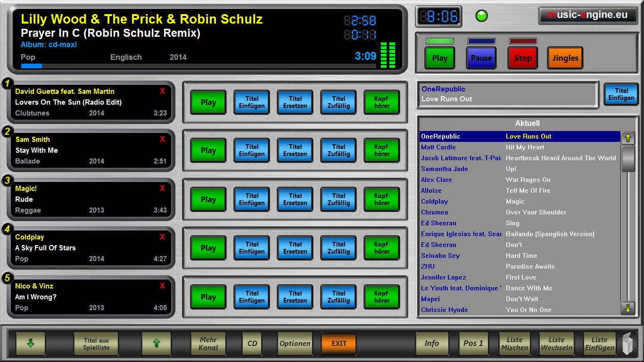
Task: Click Titel Zufällig in the second slot row
Action: 338,150
